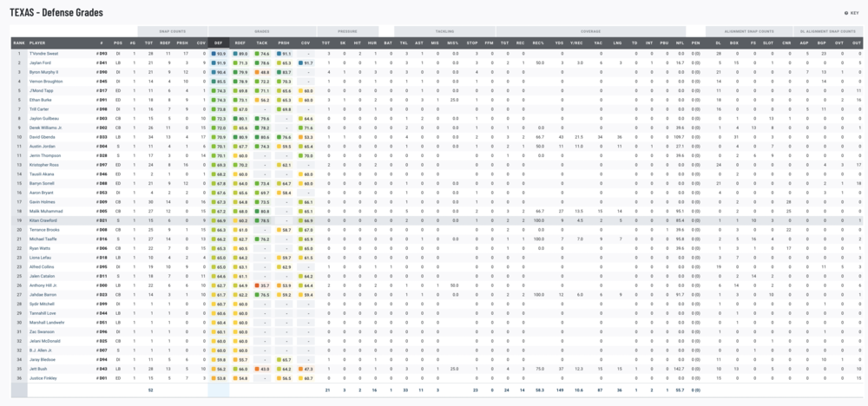This screenshot has height=406, width=868.
Task: Open Barryn Sorrell player link
Action: click(41, 183)
